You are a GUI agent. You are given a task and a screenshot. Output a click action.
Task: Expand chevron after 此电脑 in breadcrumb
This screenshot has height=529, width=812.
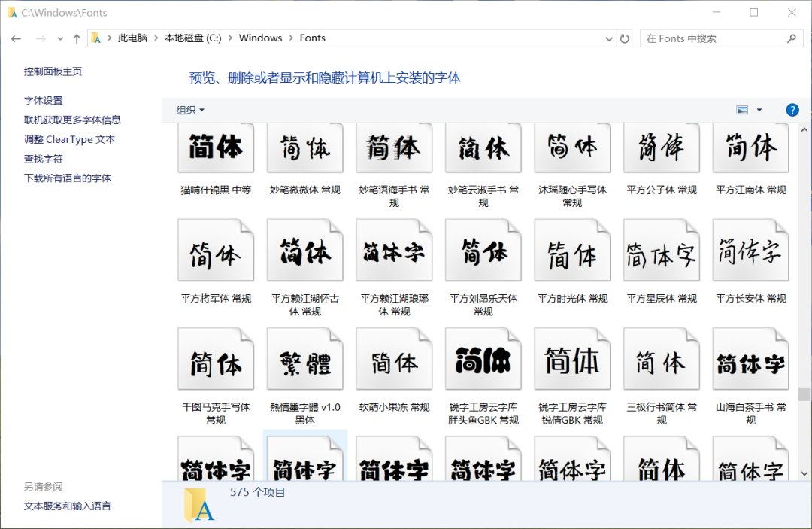156,38
